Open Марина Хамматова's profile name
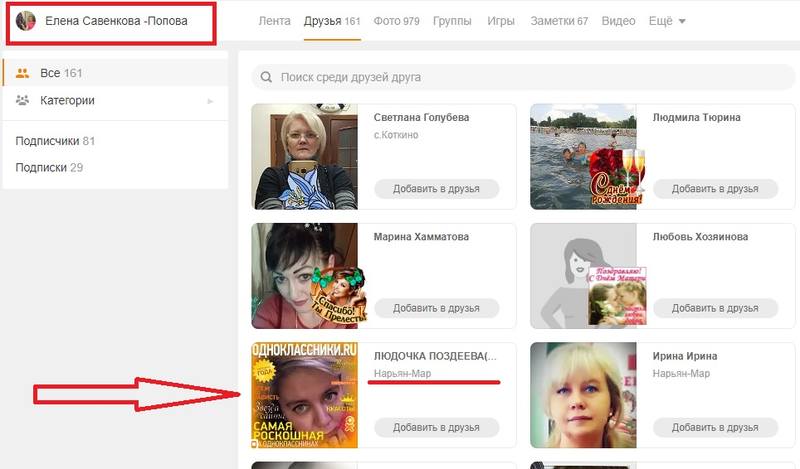The width and height of the screenshot is (800, 469). tap(421, 237)
